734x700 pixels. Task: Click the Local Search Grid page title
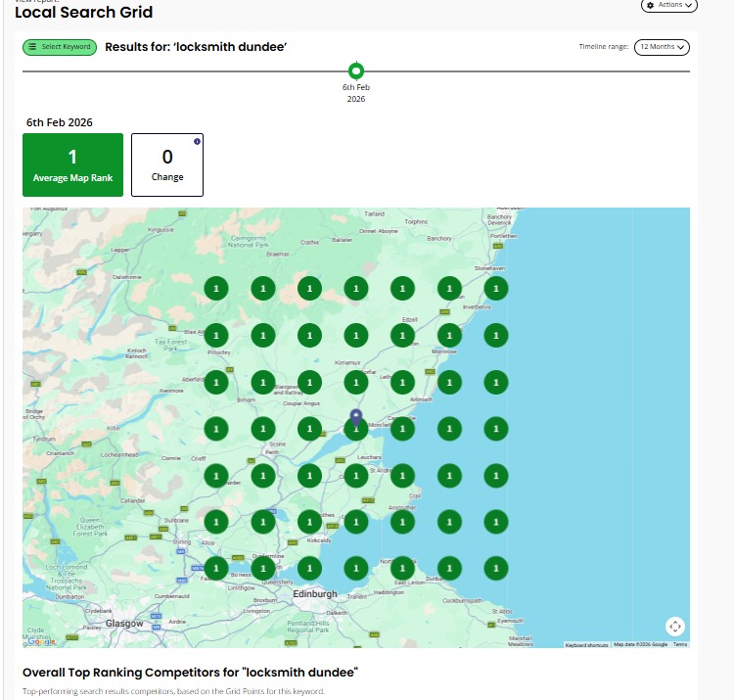tap(84, 12)
